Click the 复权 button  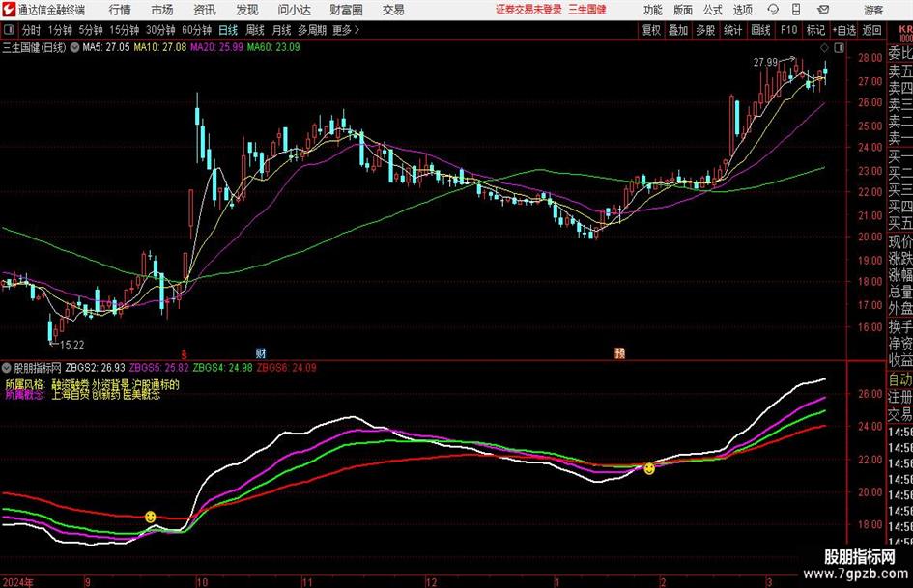pos(651,30)
